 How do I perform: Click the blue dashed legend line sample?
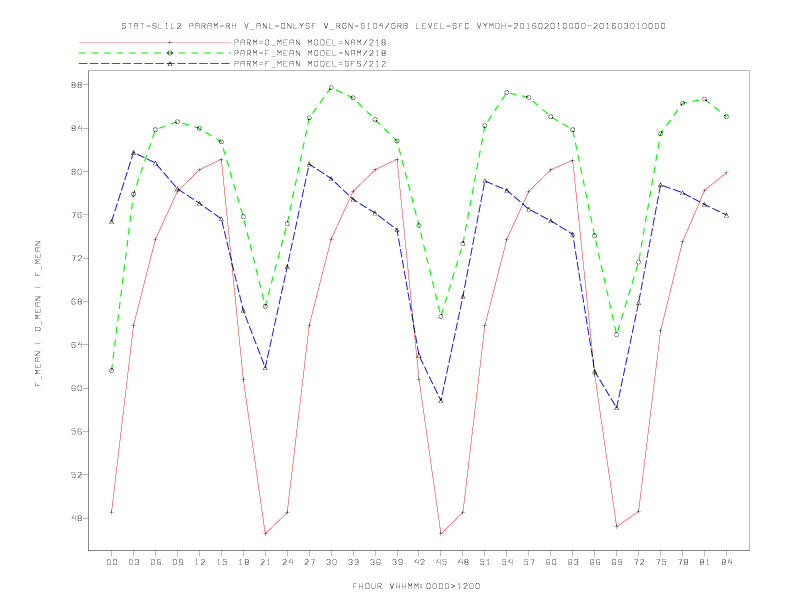click(x=155, y=64)
